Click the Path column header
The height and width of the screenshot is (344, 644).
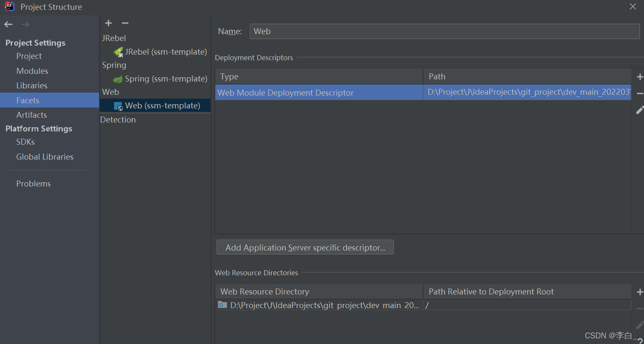coord(527,76)
